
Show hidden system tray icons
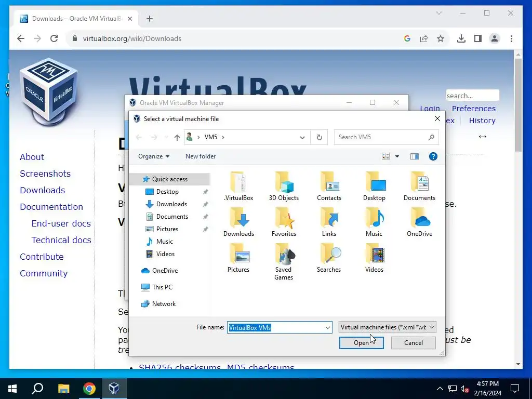click(440, 389)
